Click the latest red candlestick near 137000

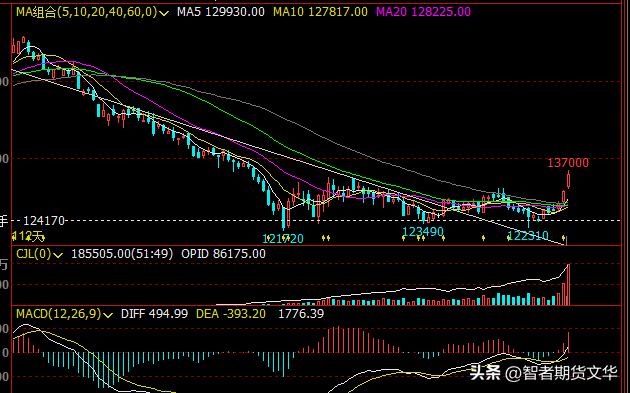[569, 180]
